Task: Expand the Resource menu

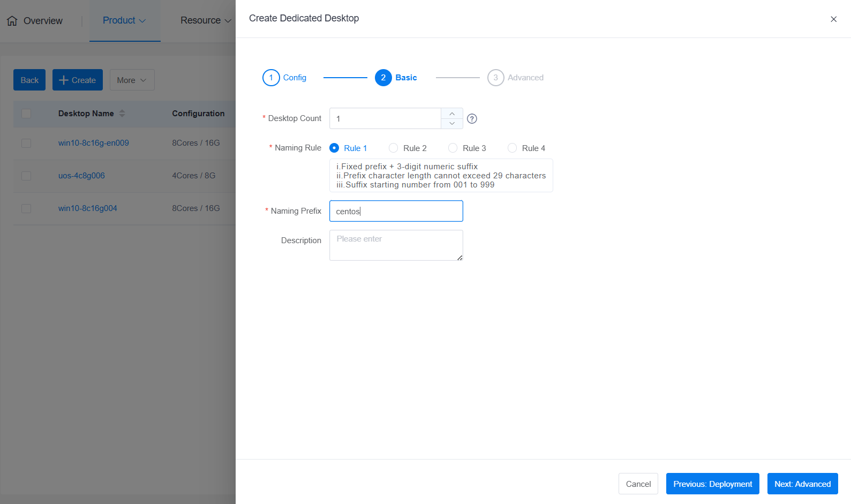Action: [206, 20]
